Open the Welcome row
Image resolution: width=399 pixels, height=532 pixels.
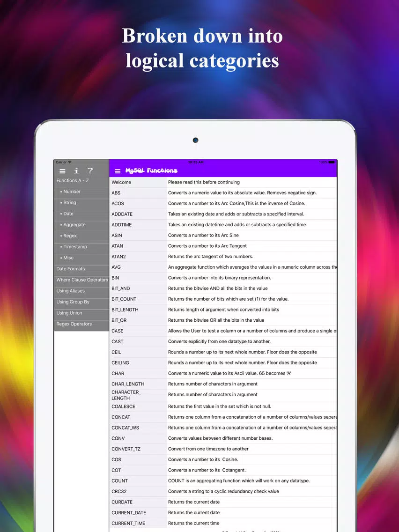pyautogui.click(x=223, y=182)
